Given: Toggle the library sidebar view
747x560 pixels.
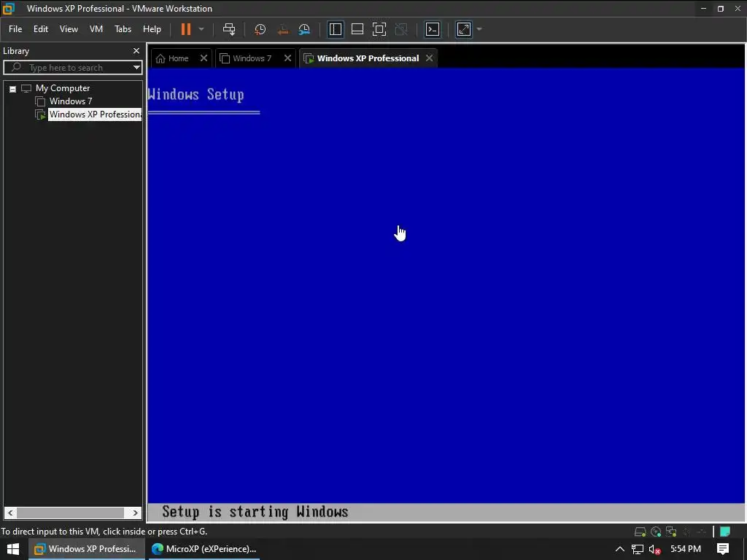Looking at the screenshot, I should click(336, 29).
